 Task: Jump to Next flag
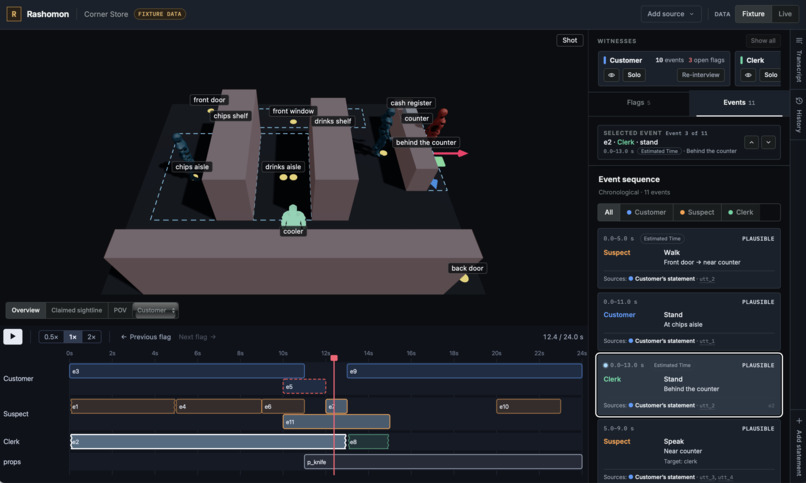click(197, 337)
